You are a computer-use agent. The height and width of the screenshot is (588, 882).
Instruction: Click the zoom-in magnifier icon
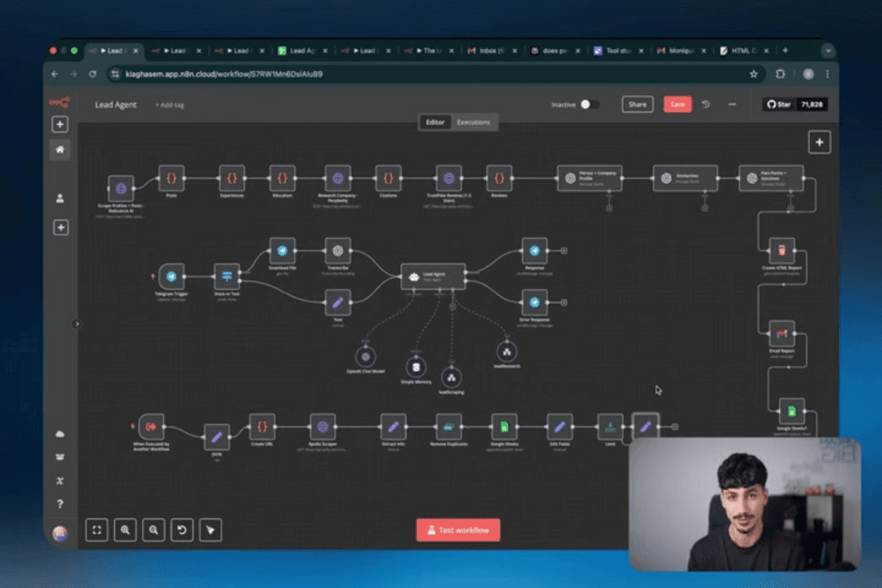pyautogui.click(x=125, y=530)
